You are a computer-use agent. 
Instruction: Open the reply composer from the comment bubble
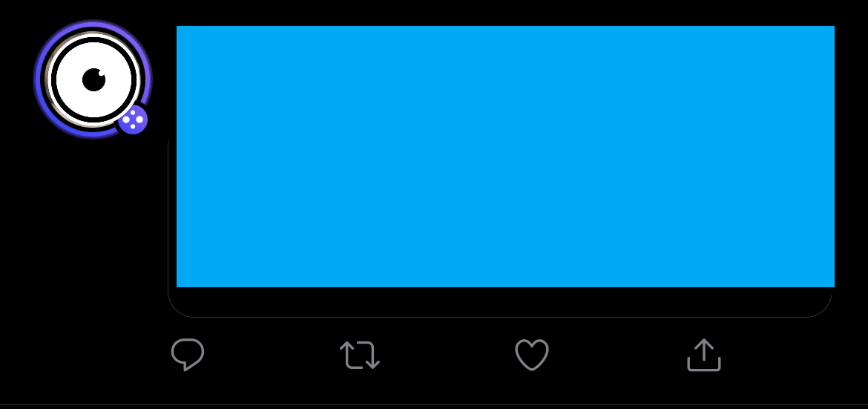point(188,354)
